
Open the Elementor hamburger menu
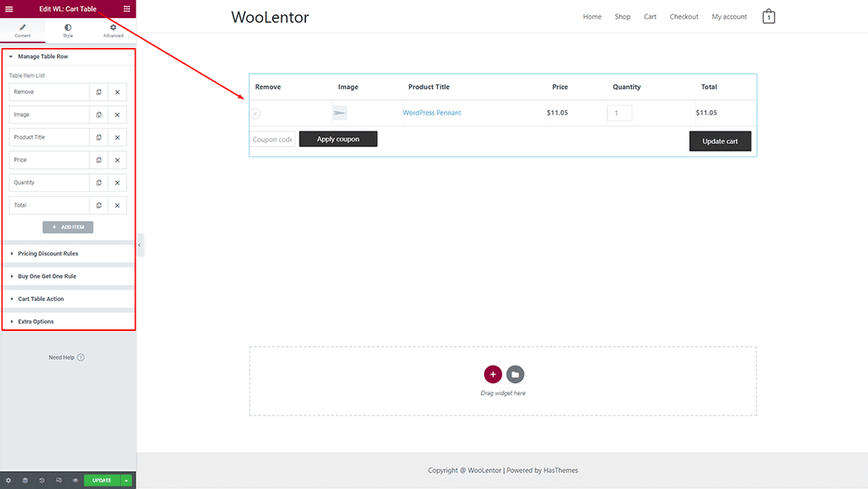click(x=8, y=8)
